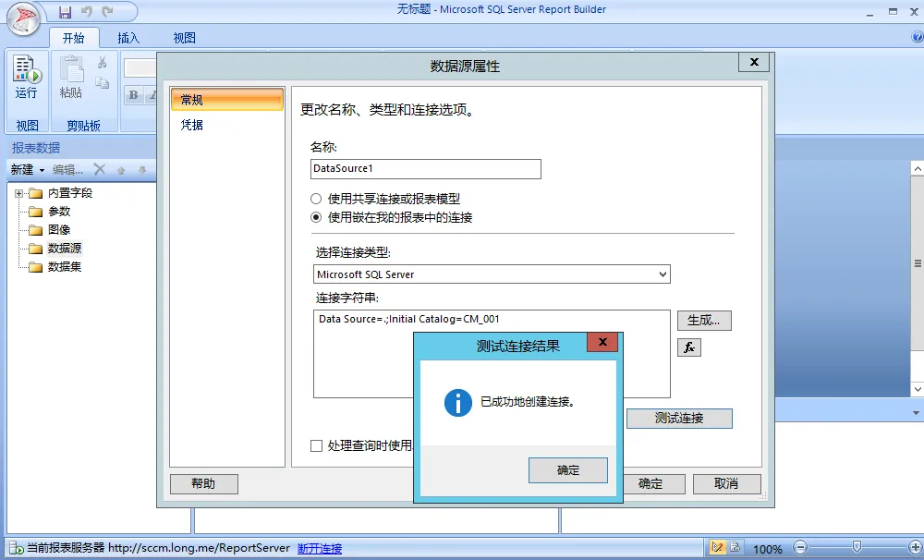Screen dimensions: 924x560
Task: Click the move down arrow in 报表数据 toolbar
Action: coord(142,170)
